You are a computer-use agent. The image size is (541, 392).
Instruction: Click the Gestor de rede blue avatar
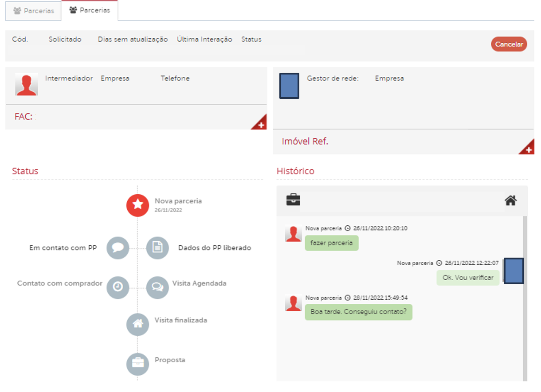pyautogui.click(x=289, y=86)
